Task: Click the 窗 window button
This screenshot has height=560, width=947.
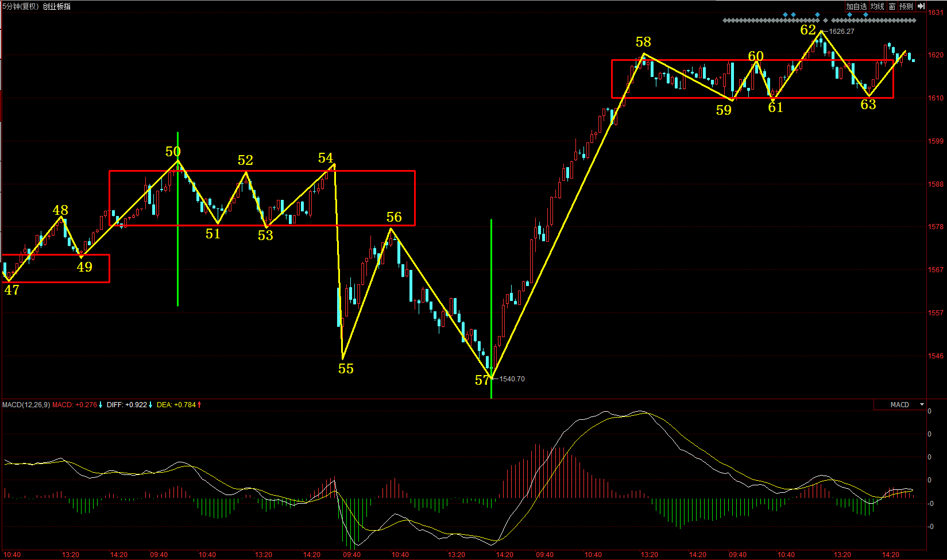Action: tap(892, 6)
